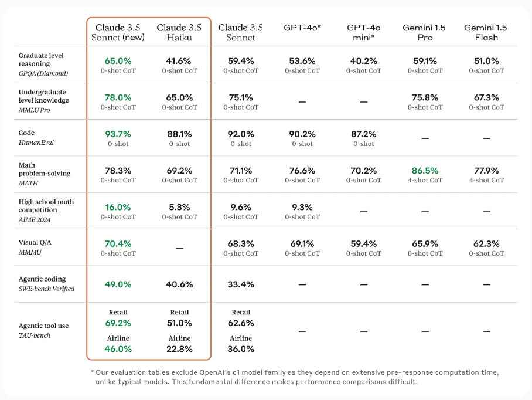Image resolution: width=532 pixels, height=400 pixels.
Task: Click the footnote about OpenAI's o1 models
Action: 295,377
